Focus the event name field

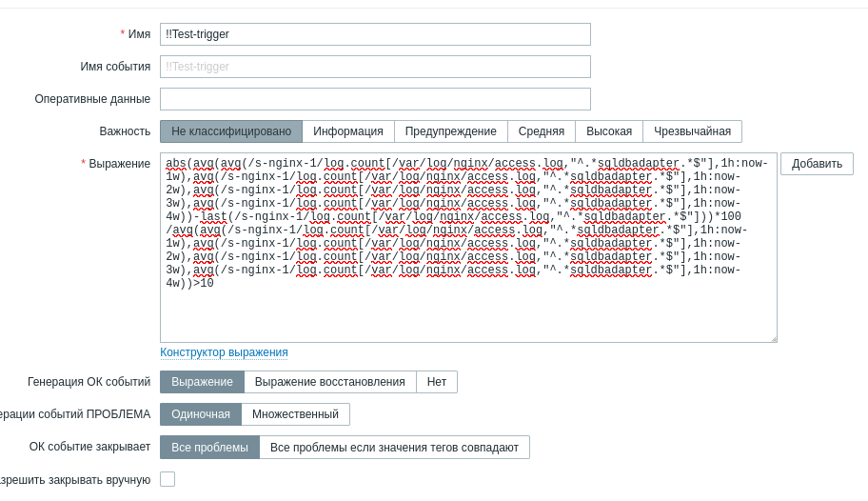[375, 67]
